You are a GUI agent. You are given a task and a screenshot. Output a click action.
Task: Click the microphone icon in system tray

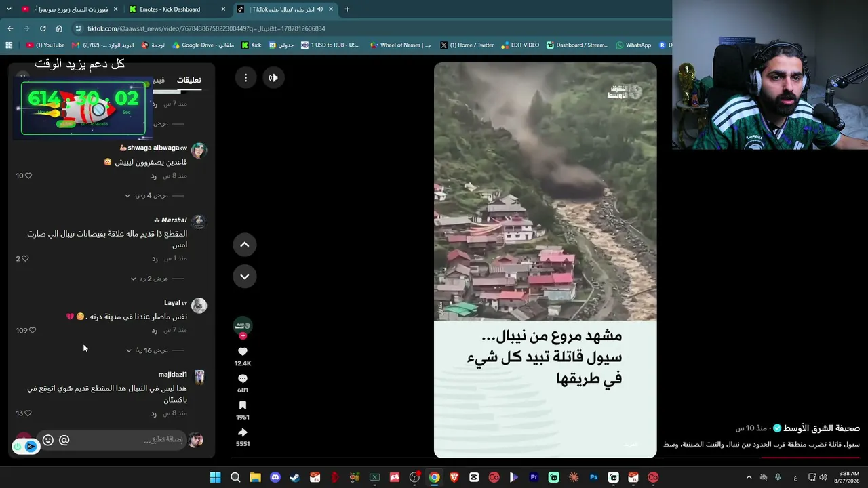click(778, 477)
